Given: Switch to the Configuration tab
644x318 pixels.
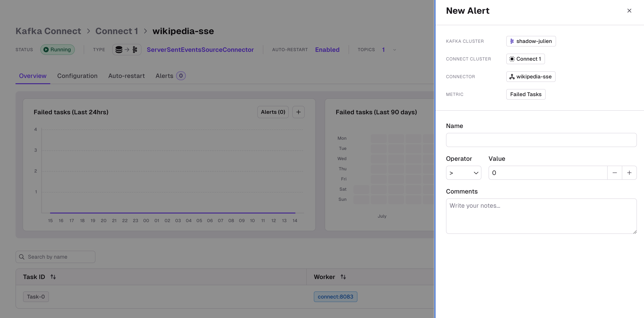Looking at the screenshot, I should [x=77, y=76].
